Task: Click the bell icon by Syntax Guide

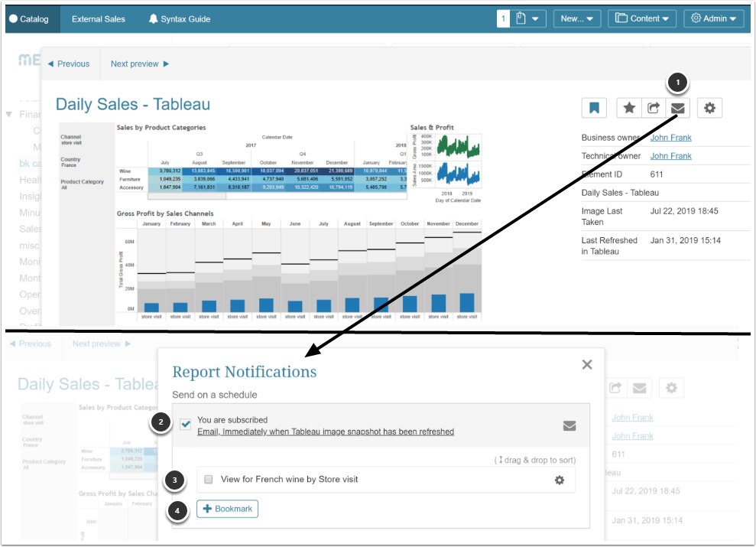Action: click(x=153, y=19)
